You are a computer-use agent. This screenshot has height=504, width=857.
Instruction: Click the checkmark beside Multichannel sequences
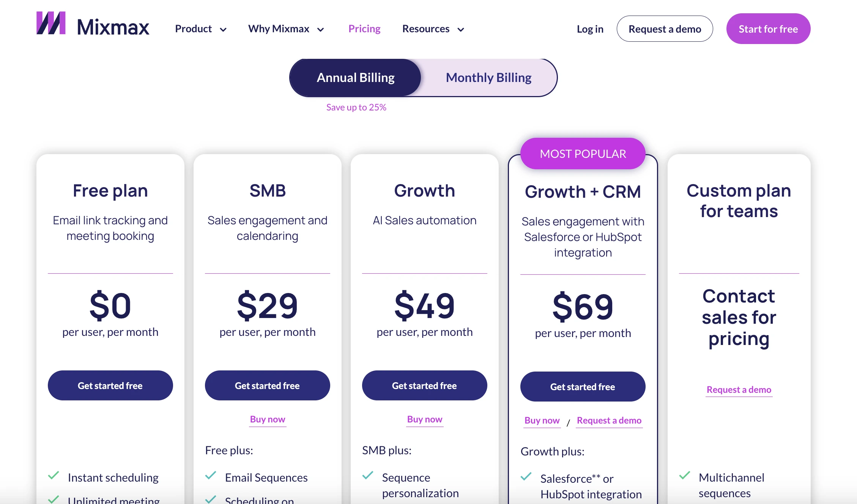pyautogui.click(x=685, y=475)
